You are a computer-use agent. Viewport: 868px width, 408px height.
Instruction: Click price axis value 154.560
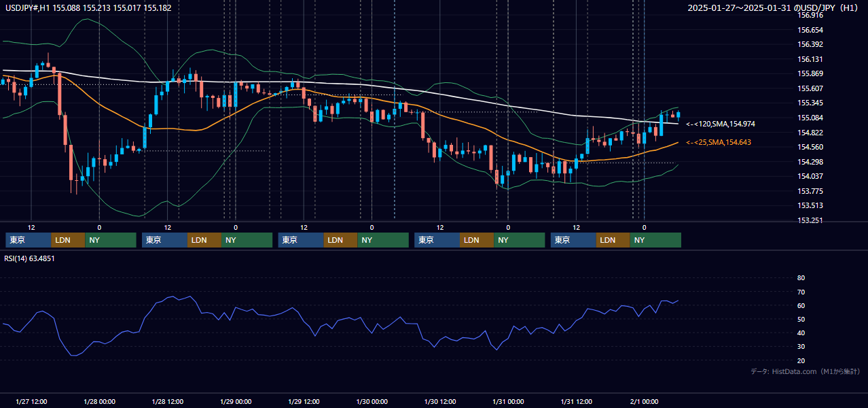[810, 147]
